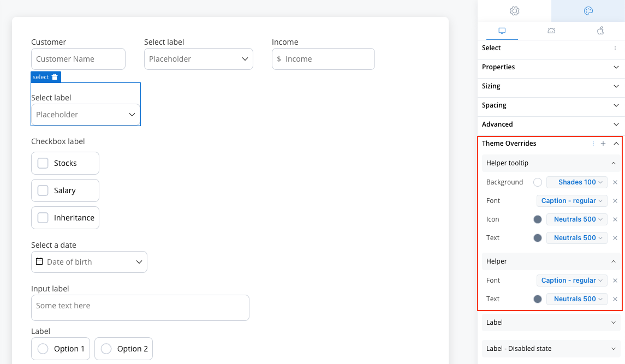This screenshot has height=364, width=625.
Task: Click the 'Some text here' input field
Action: click(140, 308)
